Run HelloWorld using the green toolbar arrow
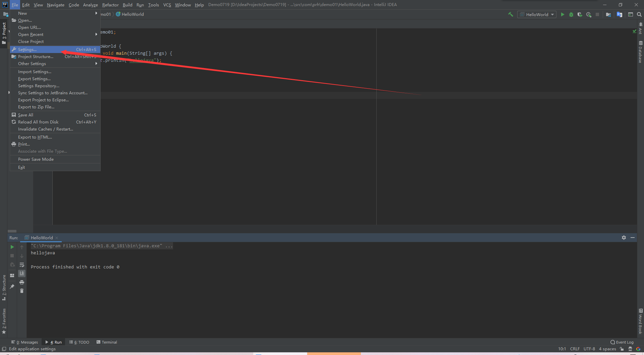 tap(562, 14)
